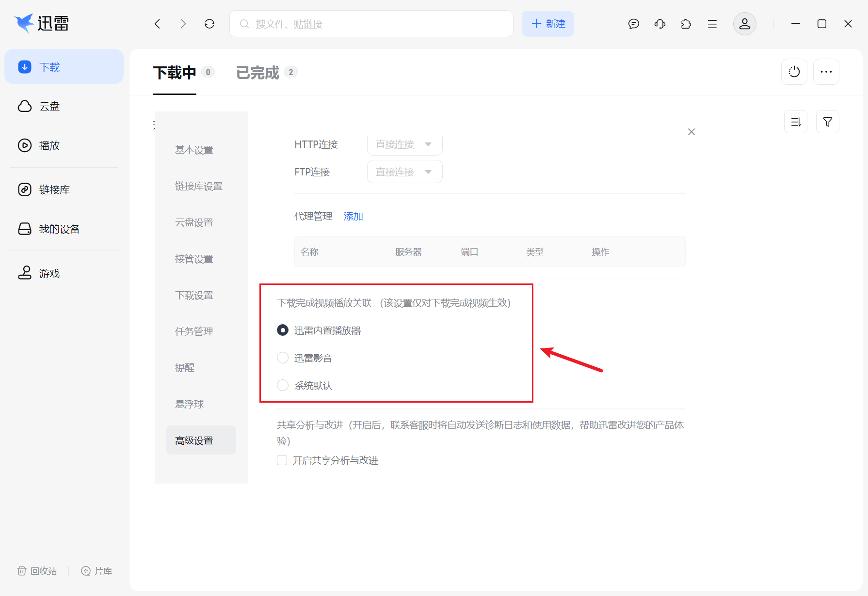Open 接管设置 settings category
868x596 pixels.
(194, 259)
